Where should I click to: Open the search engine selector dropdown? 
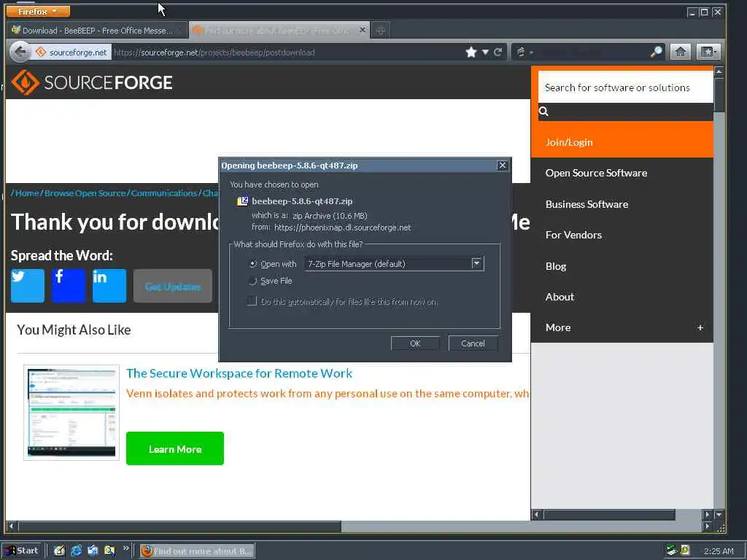click(524, 52)
